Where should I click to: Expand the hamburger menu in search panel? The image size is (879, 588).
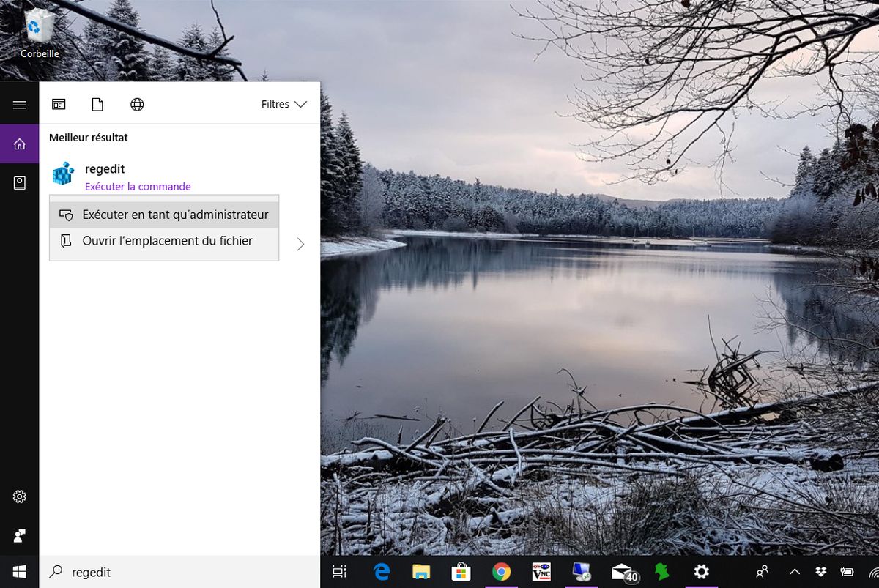click(x=20, y=105)
